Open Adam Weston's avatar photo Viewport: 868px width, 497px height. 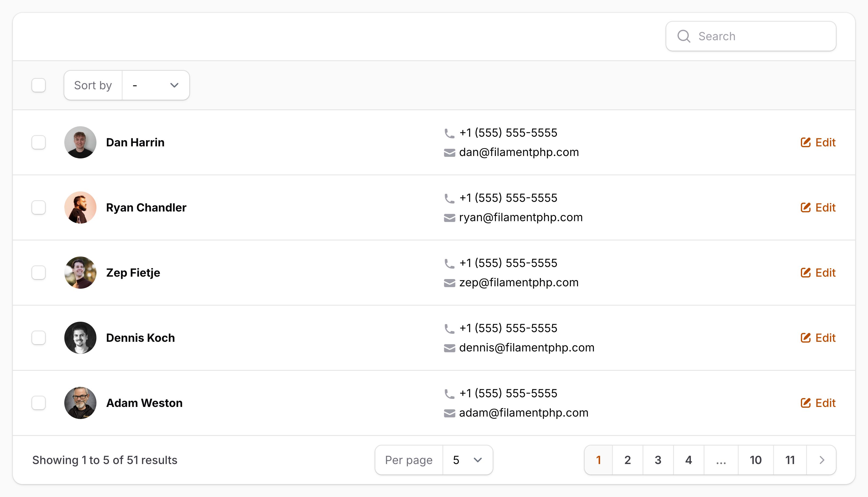click(x=80, y=403)
